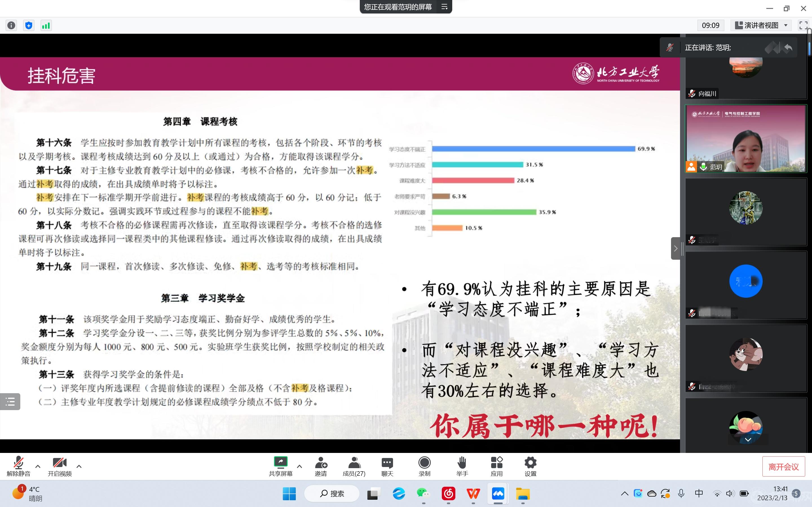Expand share screen options chevron
This screenshot has width=812, height=507.
coord(300,466)
